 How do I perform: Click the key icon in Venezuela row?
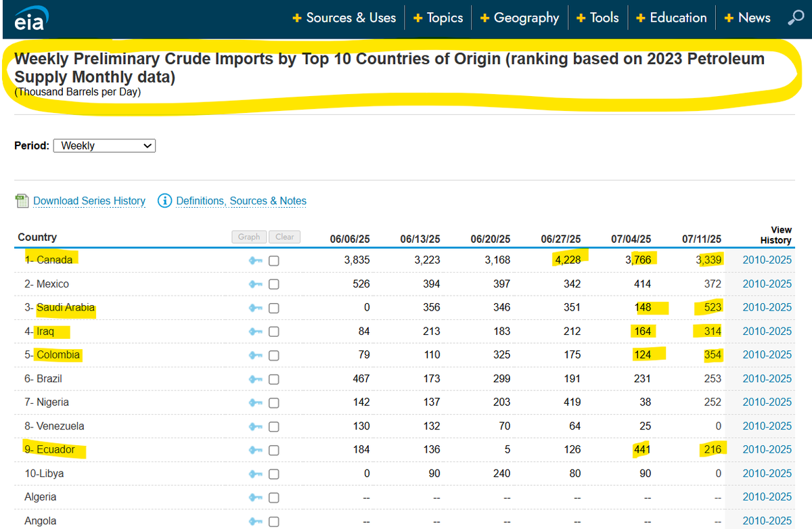tap(256, 427)
